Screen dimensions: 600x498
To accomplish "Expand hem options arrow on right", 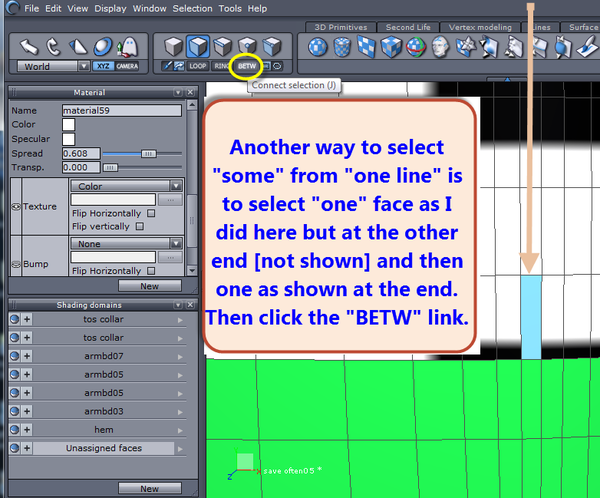I will [180, 430].
